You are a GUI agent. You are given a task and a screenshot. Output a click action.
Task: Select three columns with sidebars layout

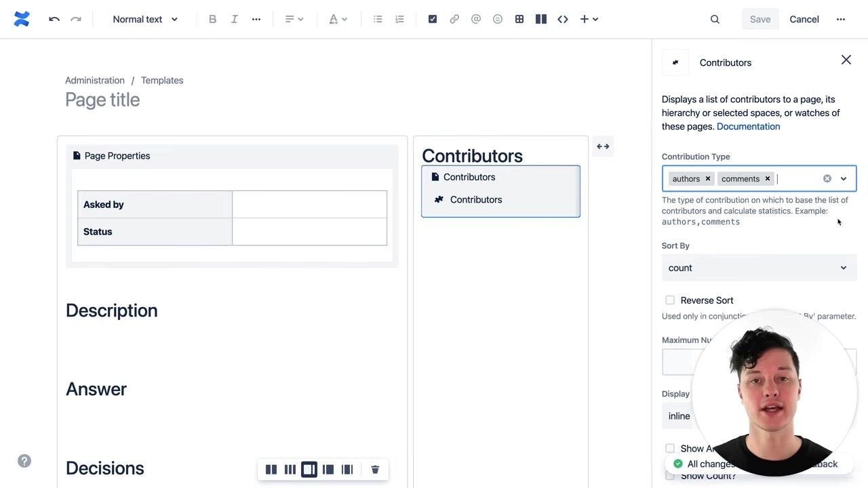[x=347, y=469]
